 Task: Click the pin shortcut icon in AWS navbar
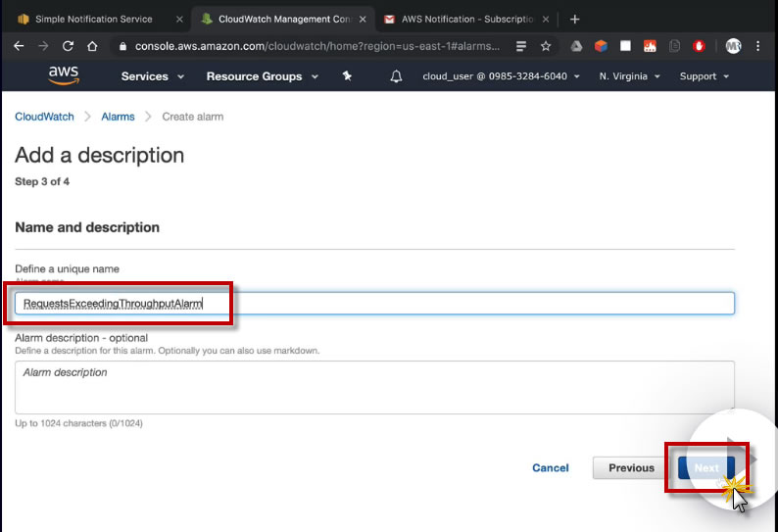point(347,76)
